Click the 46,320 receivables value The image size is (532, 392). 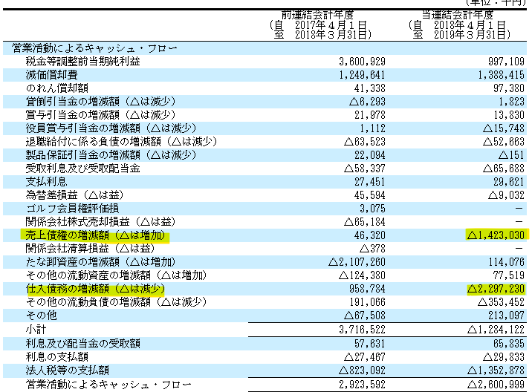tap(370, 235)
